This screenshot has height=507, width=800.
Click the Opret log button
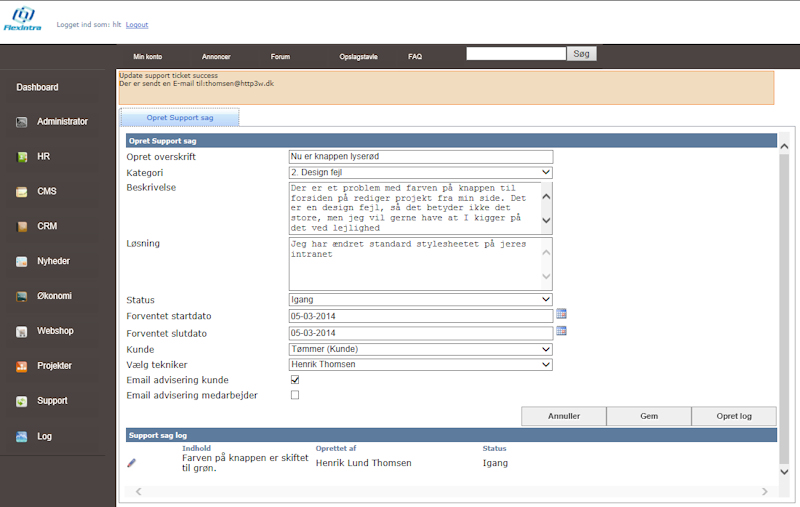pos(734,416)
